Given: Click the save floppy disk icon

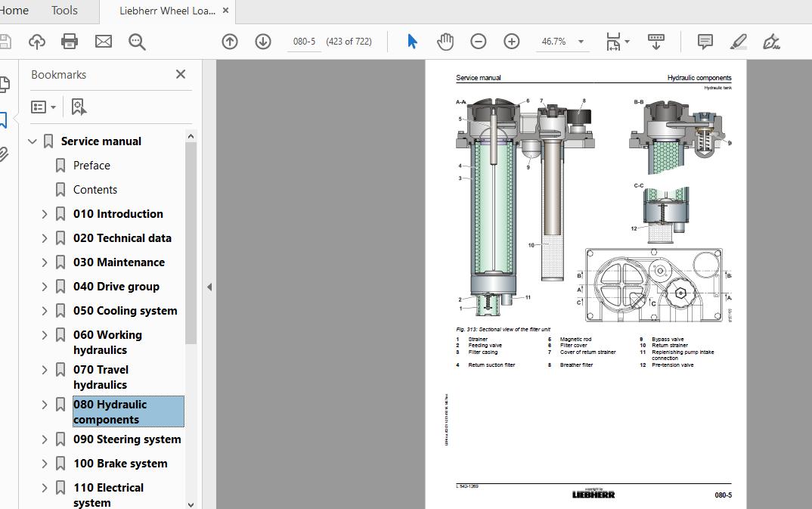Looking at the screenshot, I should [x=4, y=42].
